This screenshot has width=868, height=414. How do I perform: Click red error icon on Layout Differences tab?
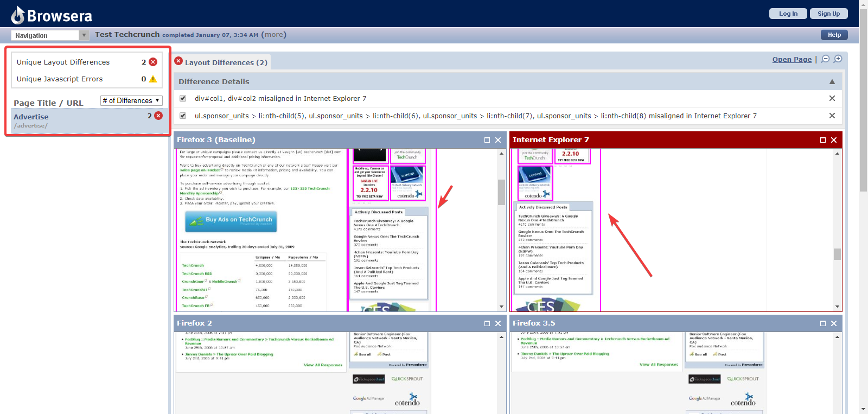coord(178,61)
